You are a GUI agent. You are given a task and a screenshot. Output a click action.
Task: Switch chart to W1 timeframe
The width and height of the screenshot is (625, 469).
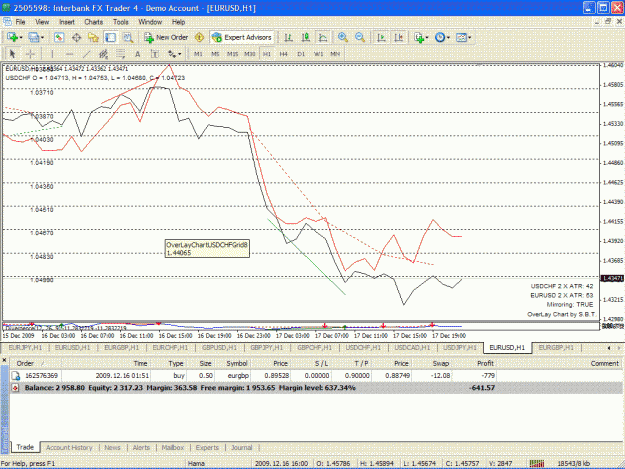(318, 54)
